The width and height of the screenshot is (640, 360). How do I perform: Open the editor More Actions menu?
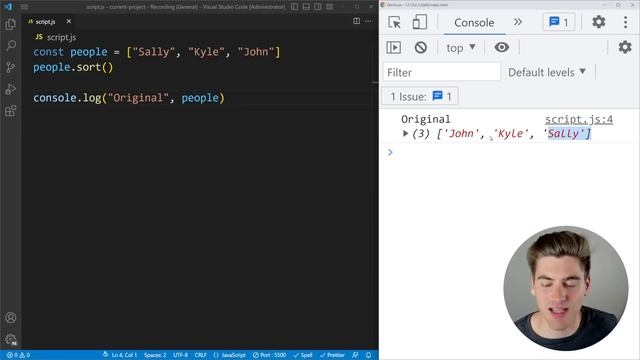(368, 21)
